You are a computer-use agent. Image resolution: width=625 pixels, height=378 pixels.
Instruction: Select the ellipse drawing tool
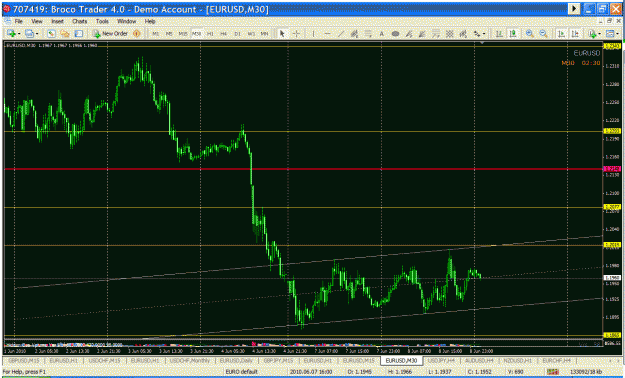pyautogui.click(x=395, y=34)
